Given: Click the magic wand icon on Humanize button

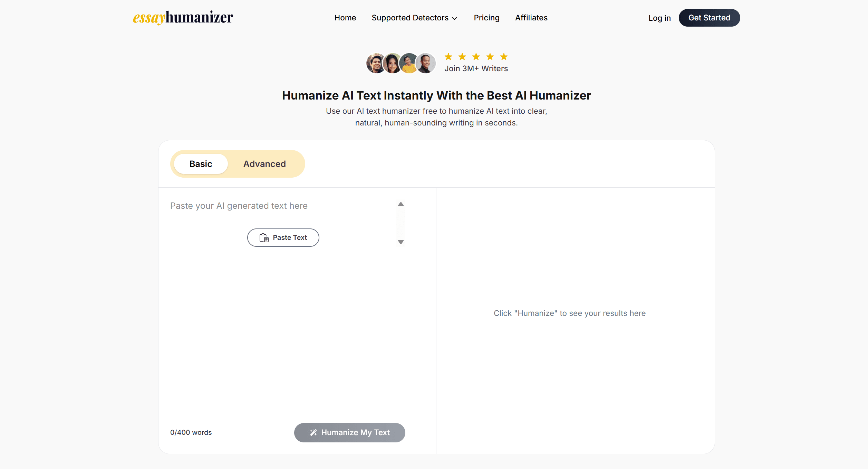Looking at the screenshot, I should coord(313,433).
